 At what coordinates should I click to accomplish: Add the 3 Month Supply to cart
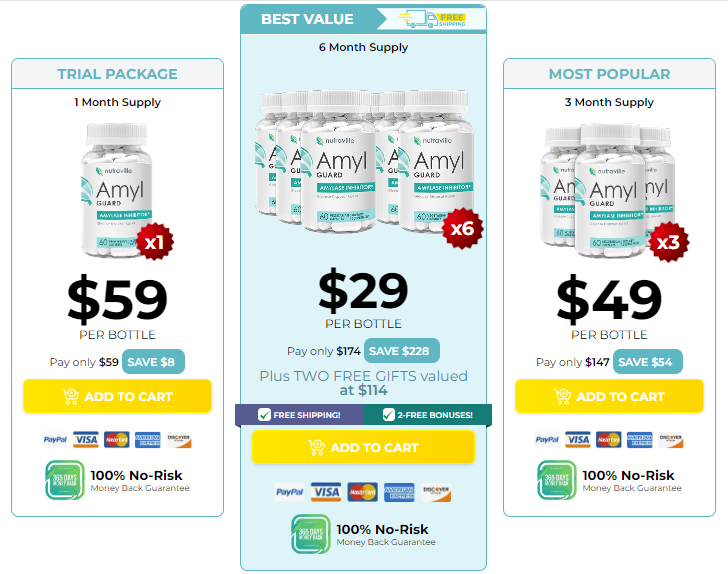pyautogui.click(x=610, y=396)
